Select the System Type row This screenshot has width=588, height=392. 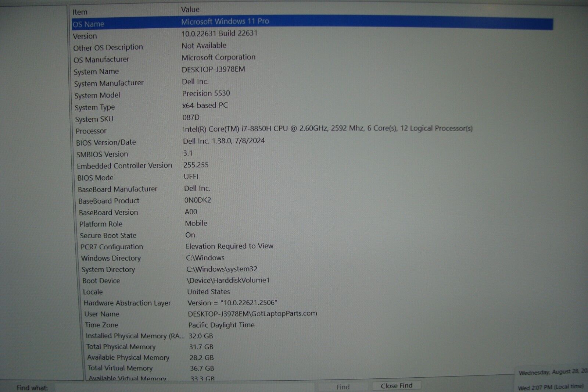coord(94,107)
